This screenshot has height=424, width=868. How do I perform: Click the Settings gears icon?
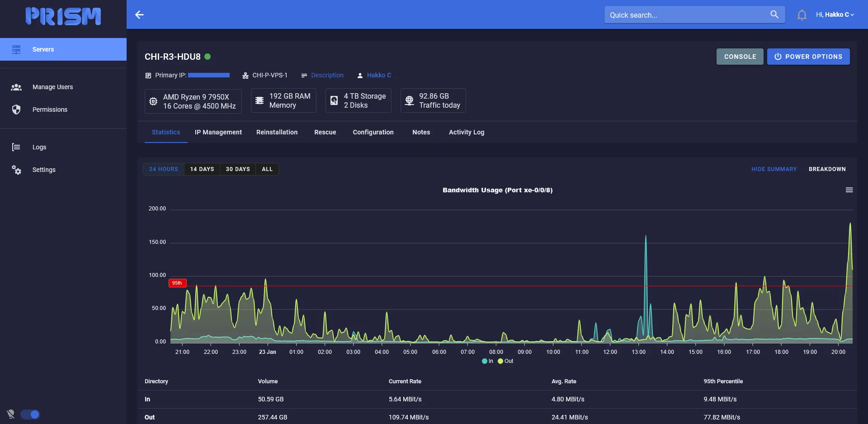16,170
